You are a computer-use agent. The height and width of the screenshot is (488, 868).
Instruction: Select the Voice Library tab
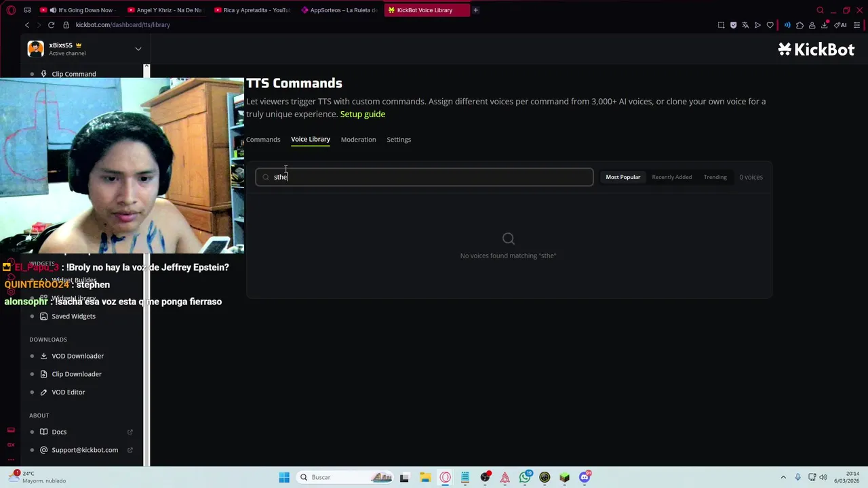click(x=311, y=140)
